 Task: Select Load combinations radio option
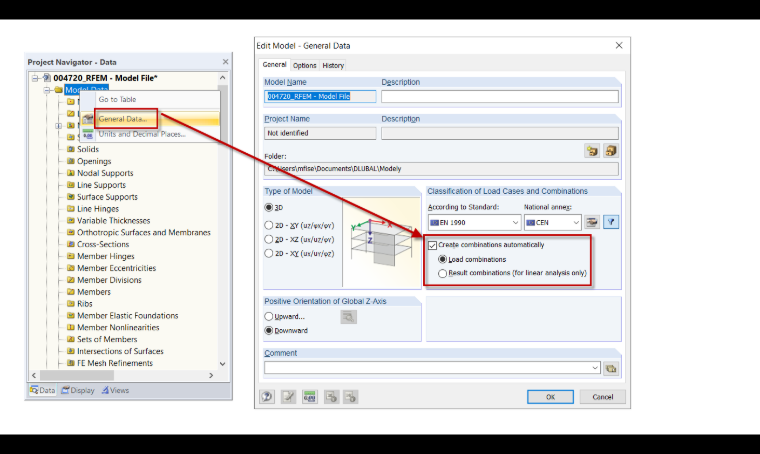(442, 260)
